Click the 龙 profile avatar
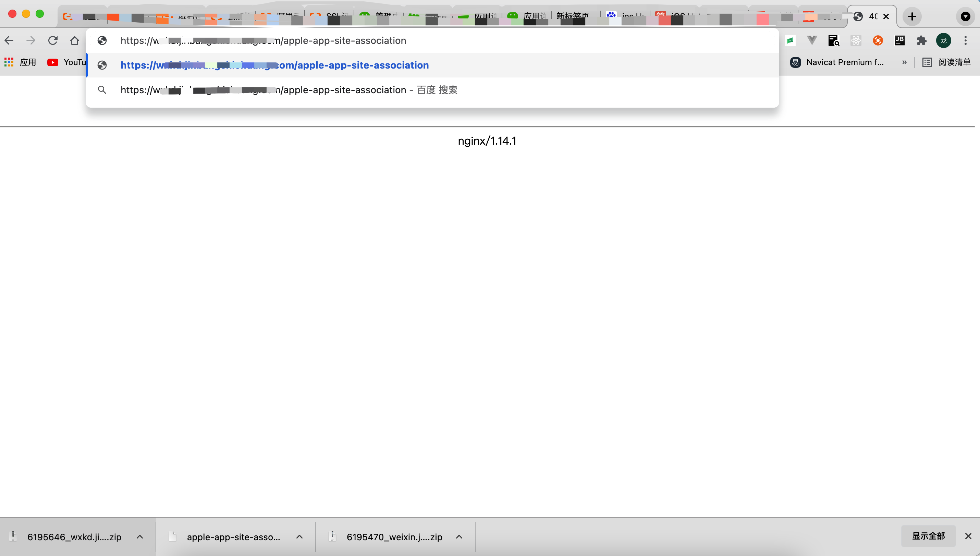 [943, 40]
